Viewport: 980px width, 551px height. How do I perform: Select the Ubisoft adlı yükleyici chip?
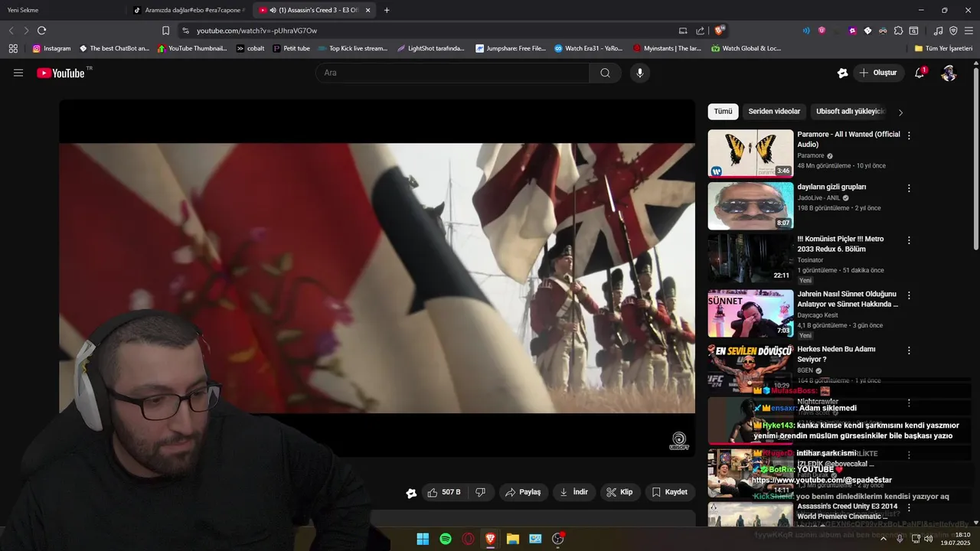click(x=850, y=112)
